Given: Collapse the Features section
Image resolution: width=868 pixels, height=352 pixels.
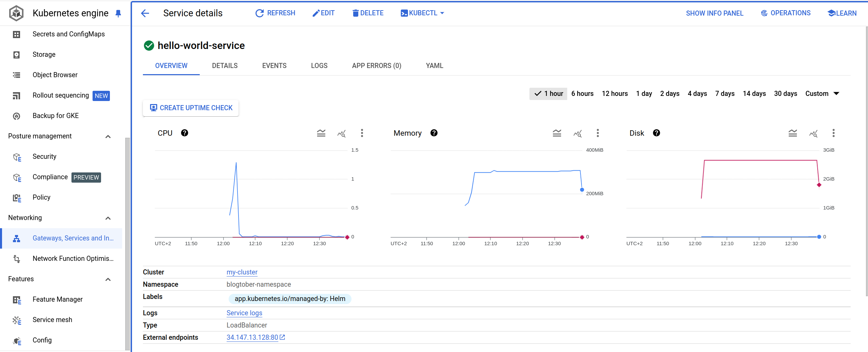Looking at the screenshot, I should point(108,279).
